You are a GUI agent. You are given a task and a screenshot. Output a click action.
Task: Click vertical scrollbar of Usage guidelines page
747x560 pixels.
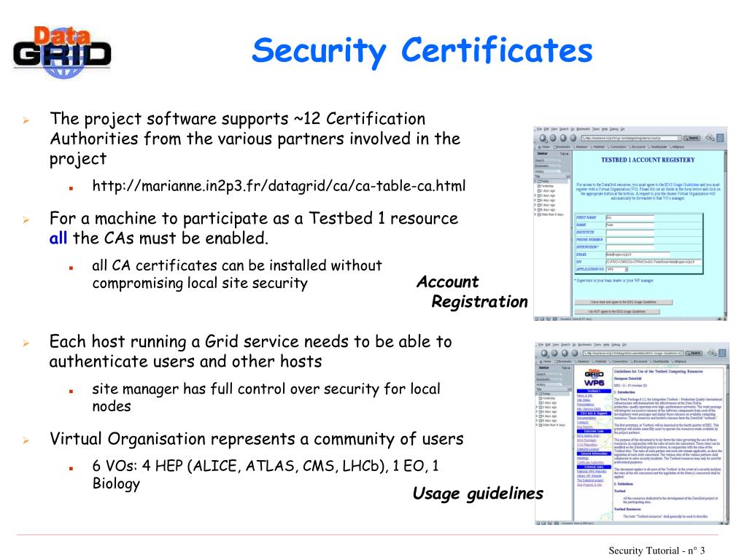[727, 443]
